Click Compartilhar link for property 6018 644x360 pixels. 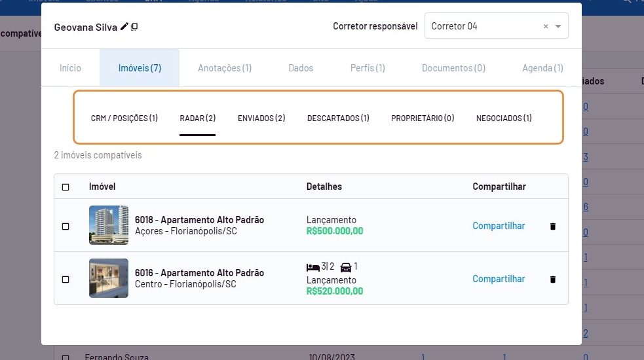(x=499, y=226)
